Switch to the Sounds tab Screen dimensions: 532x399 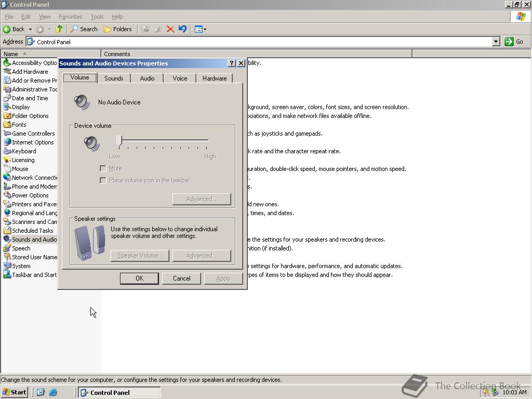coord(114,78)
